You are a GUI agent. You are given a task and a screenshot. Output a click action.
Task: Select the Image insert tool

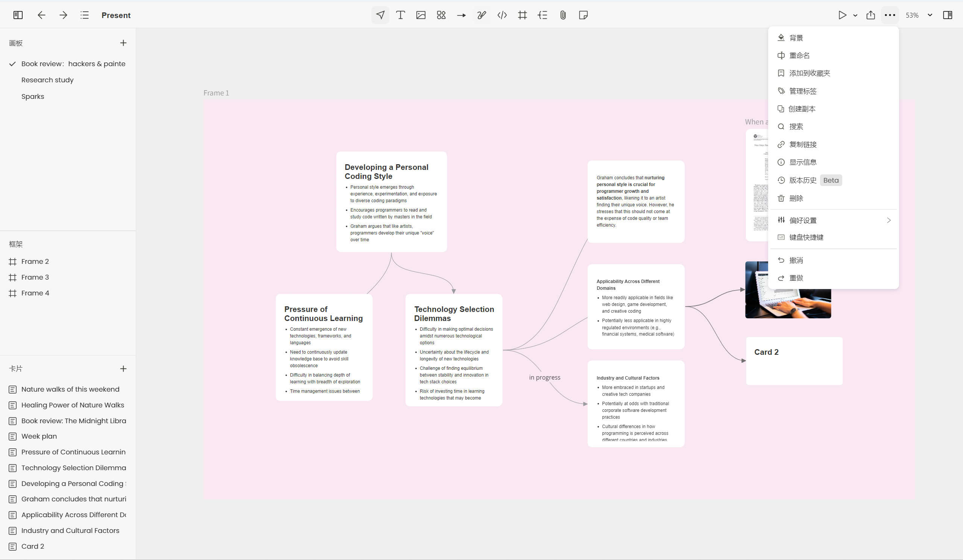421,15
